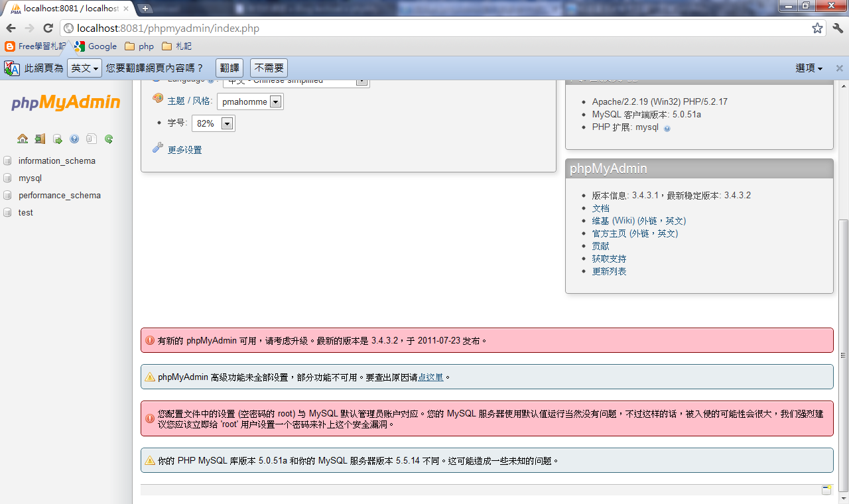Click the browser Forward arrow
Image resolution: width=849 pixels, height=504 pixels.
click(x=29, y=29)
